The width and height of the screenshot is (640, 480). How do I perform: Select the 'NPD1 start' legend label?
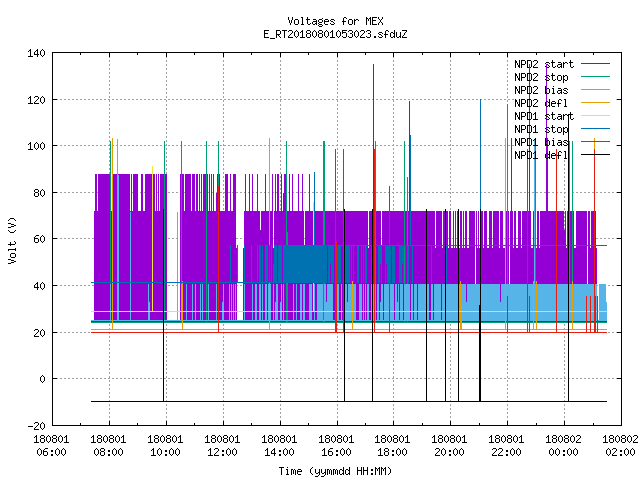tap(544, 116)
